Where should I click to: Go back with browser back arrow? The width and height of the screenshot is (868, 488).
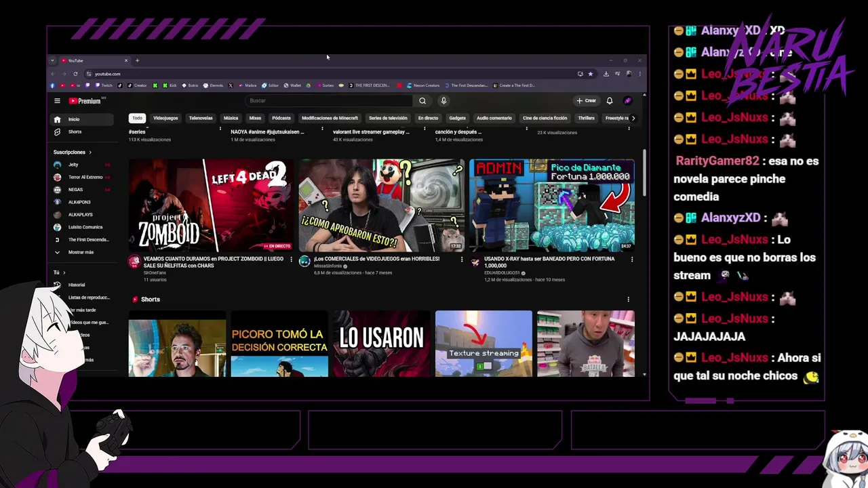(54, 74)
